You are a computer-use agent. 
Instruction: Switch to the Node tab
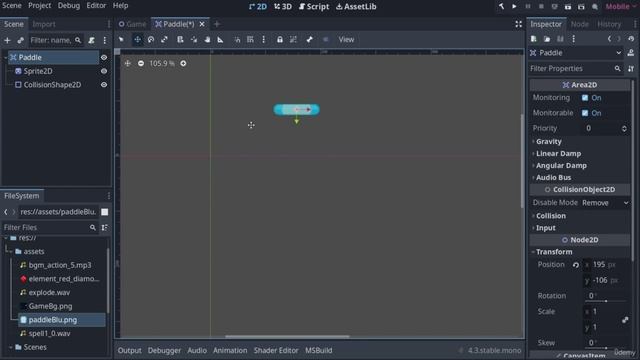(580, 24)
